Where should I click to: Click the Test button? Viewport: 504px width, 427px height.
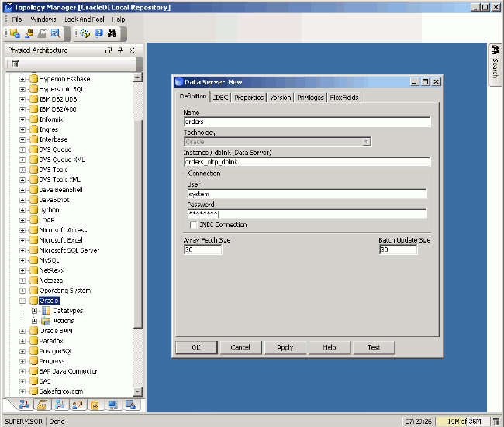point(374,347)
